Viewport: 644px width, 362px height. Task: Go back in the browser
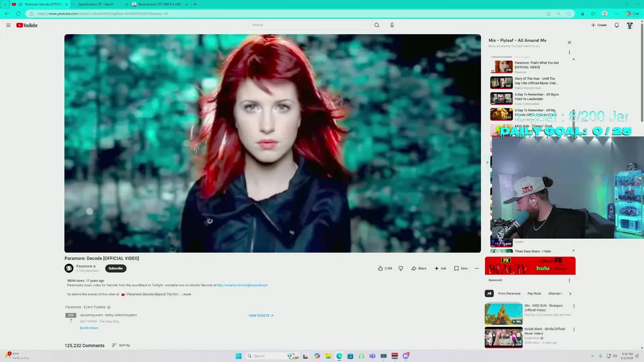pos(7,14)
